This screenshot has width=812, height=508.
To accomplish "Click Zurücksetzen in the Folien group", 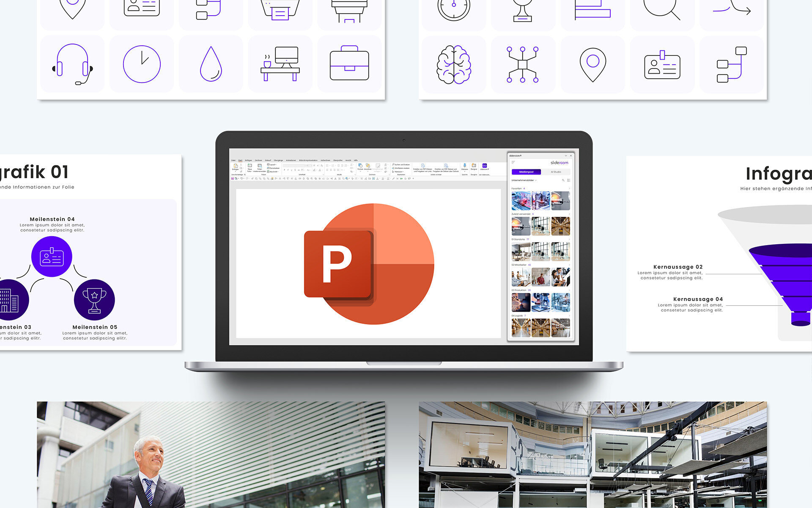I will [273, 168].
